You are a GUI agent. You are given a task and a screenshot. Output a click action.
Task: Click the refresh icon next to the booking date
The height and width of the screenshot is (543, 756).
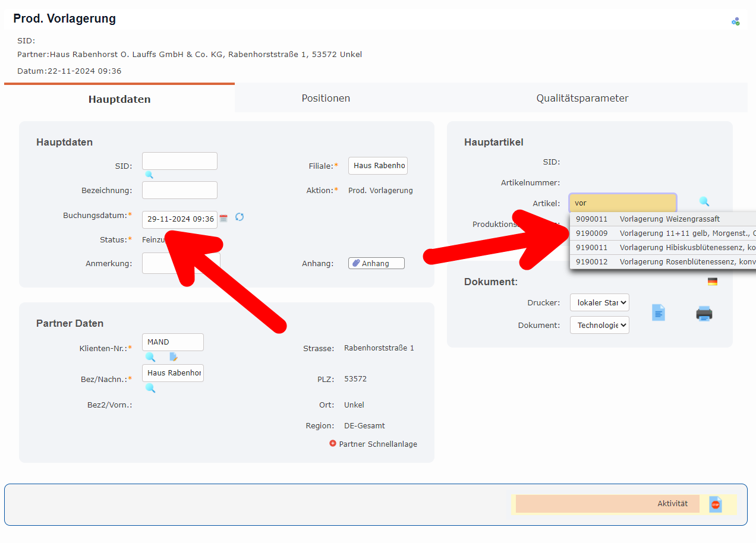pyautogui.click(x=240, y=218)
